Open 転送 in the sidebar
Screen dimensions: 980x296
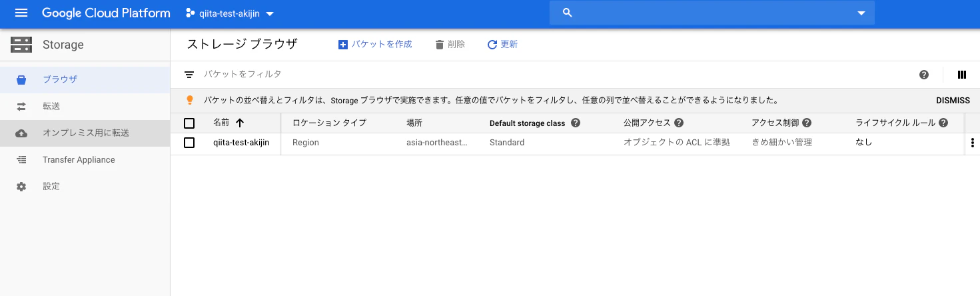pyautogui.click(x=85, y=106)
